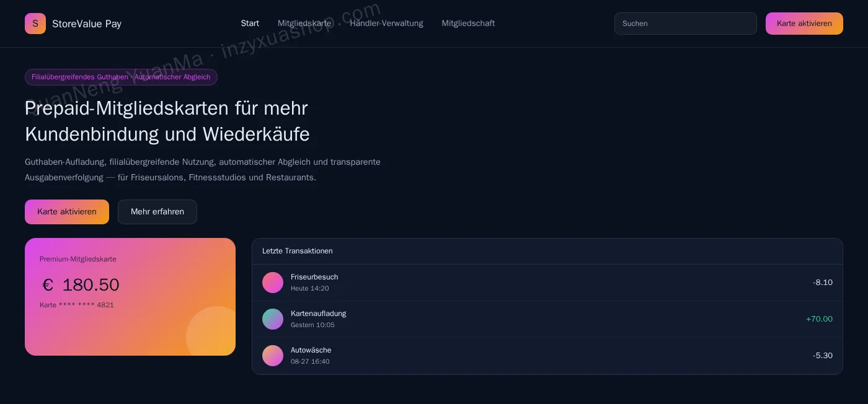868x404 pixels.
Task: Select the Friseurbesuch transaction avatar icon
Action: pos(273,283)
